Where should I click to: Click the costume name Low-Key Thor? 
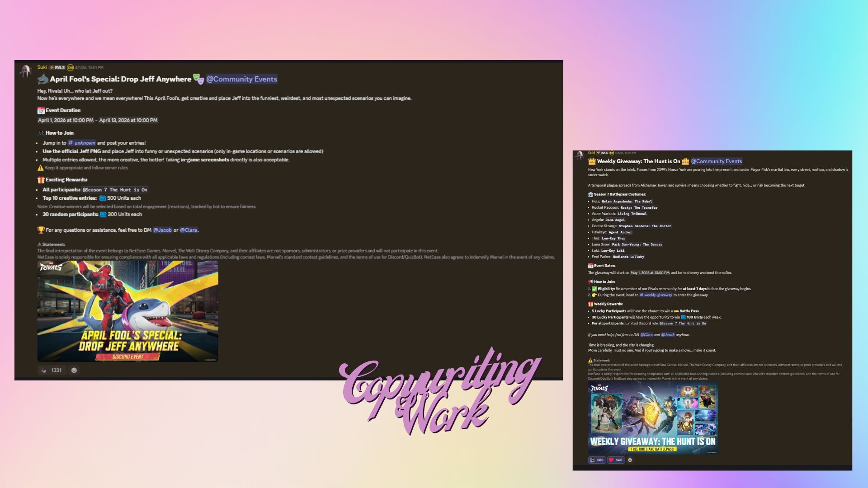click(x=613, y=239)
